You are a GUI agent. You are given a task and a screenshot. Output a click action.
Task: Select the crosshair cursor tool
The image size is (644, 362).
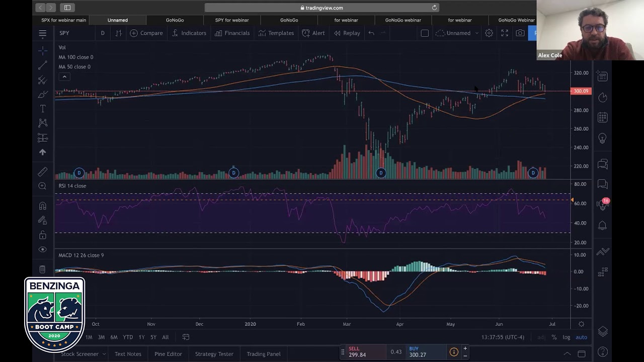43,51
